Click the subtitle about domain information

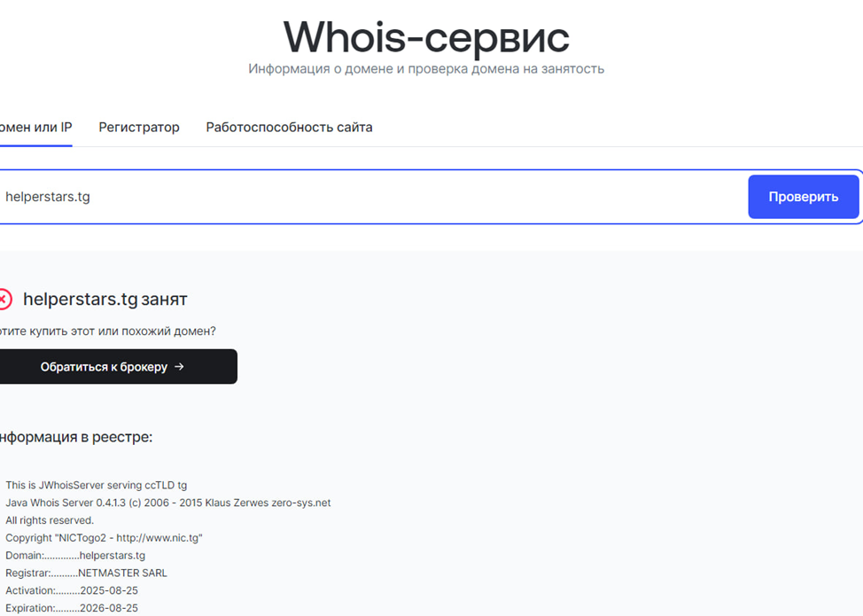pyautogui.click(x=425, y=68)
